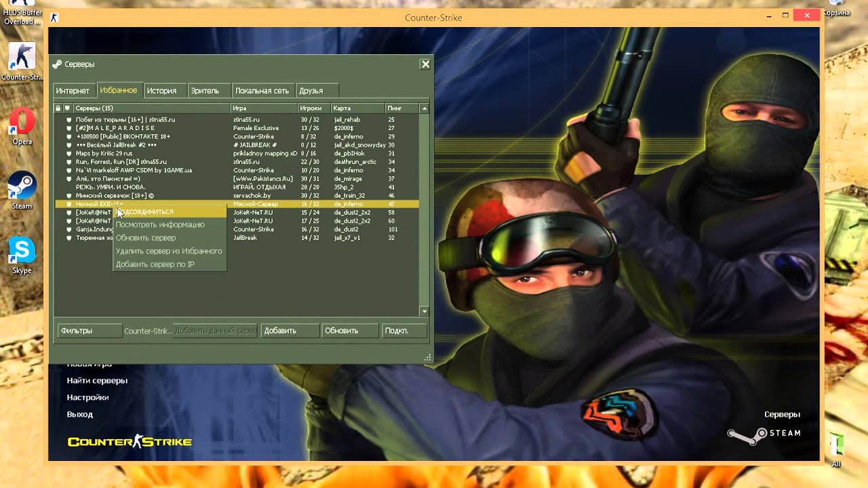Image resolution: width=868 pixels, height=488 pixels.
Task: Click shield icon beside Тюремная server row
Action: coord(69,238)
